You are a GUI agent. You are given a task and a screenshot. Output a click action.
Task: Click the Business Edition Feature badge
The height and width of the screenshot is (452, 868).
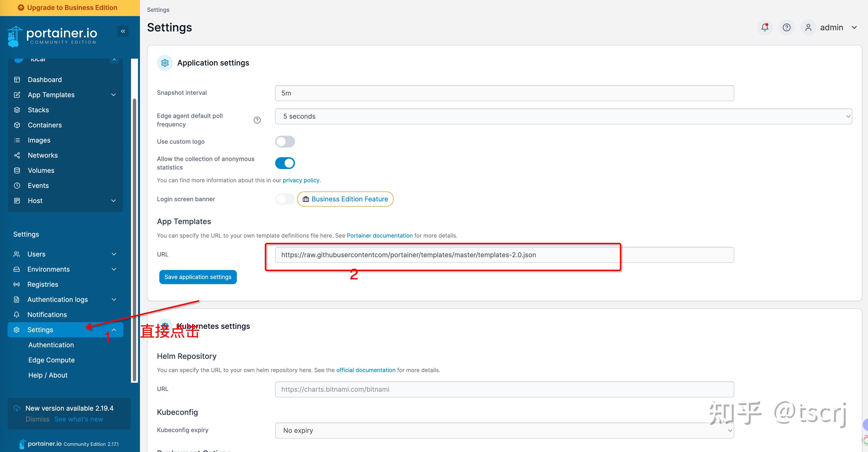[x=345, y=199]
